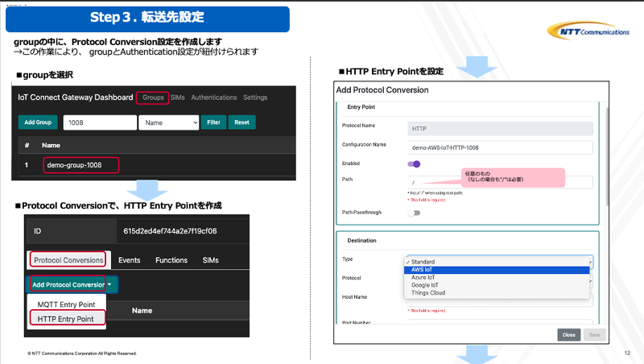The image size is (644, 364).
Task: Switch to the Functions tab
Action: 171,260
